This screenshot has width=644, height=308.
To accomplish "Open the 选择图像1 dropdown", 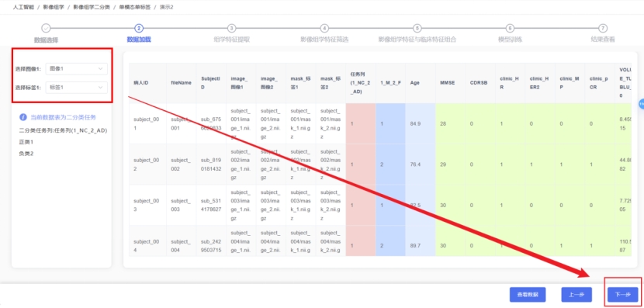I will tap(76, 69).
